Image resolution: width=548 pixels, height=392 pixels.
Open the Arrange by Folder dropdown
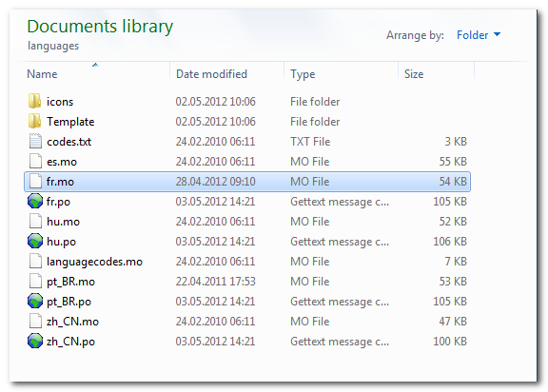tap(479, 35)
